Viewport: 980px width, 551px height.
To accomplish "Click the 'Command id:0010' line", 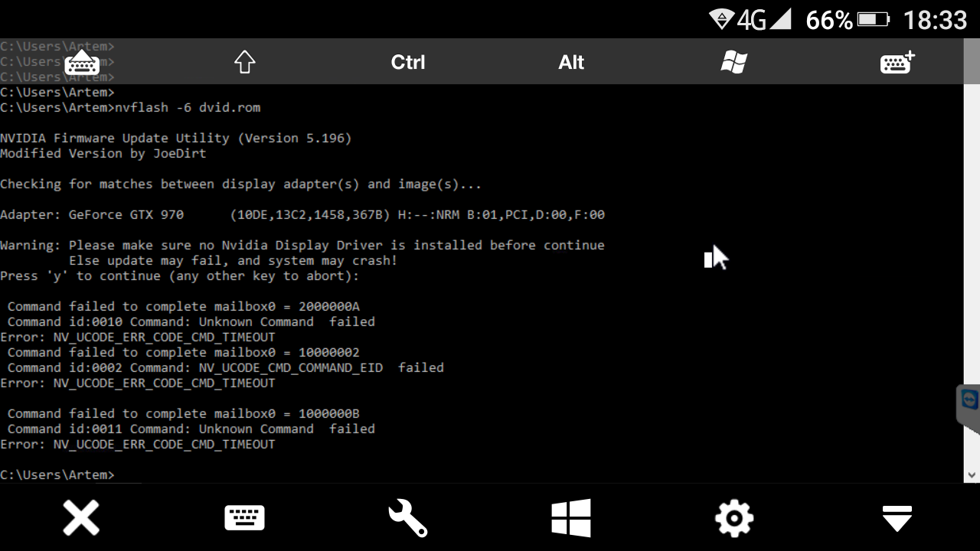I will tap(191, 322).
